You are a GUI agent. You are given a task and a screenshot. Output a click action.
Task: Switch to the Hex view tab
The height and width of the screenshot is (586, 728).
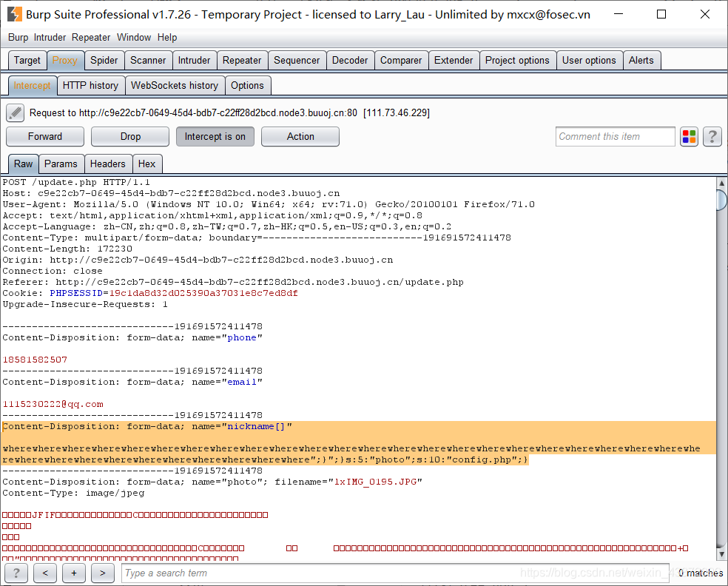(146, 164)
